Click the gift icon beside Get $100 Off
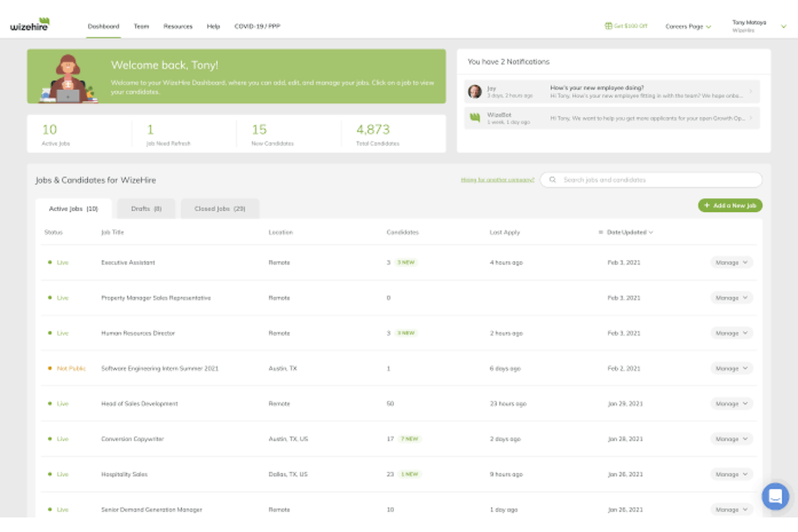Image resolution: width=798 pixels, height=532 pixels. click(608, 26)
